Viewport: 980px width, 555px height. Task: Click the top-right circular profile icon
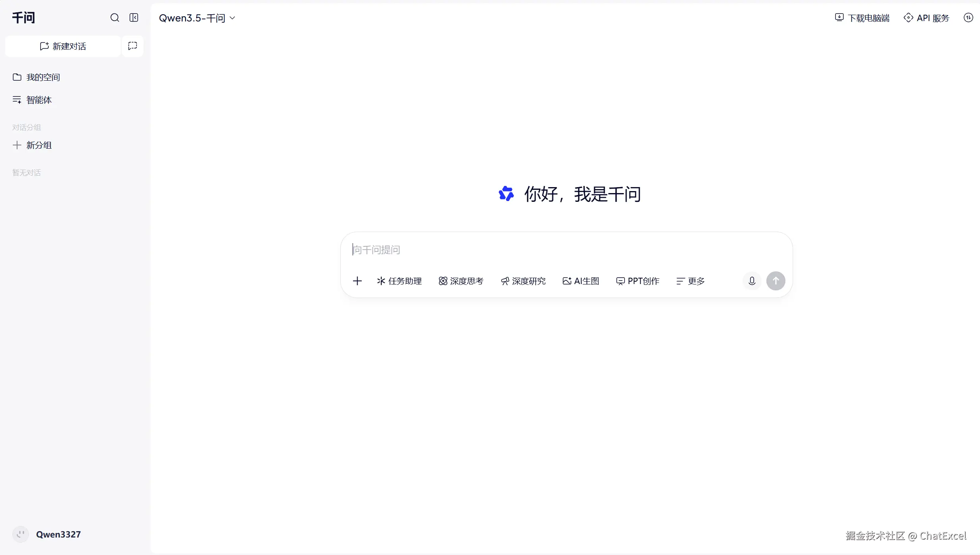968,18
